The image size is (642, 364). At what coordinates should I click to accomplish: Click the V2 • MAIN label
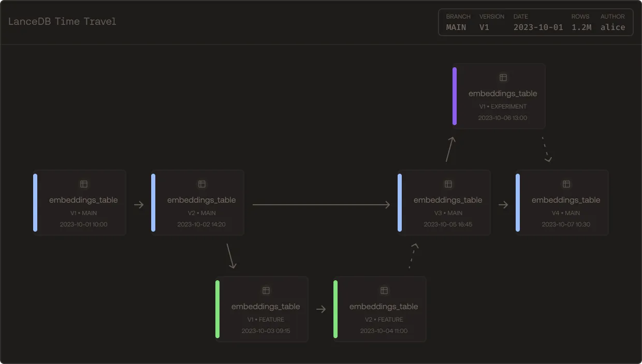(201, 213)
